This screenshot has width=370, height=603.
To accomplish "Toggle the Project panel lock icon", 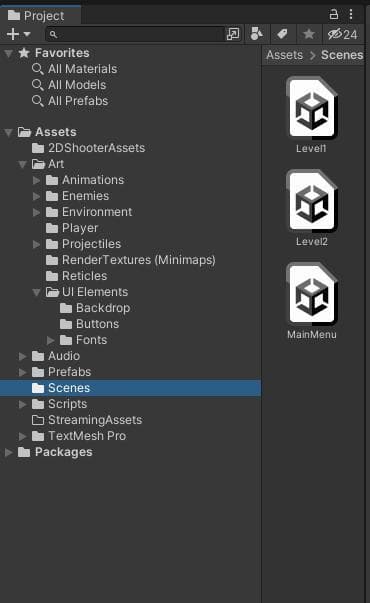I will [333, 14].
